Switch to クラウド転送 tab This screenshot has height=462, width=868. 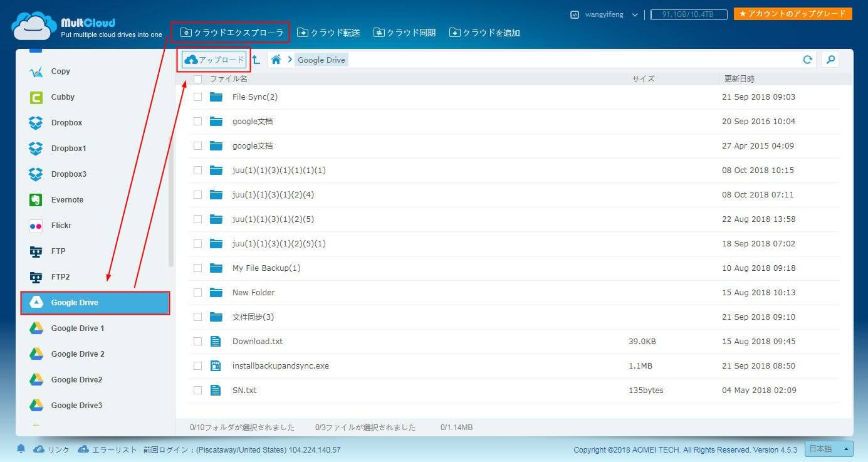pos(329,33)
